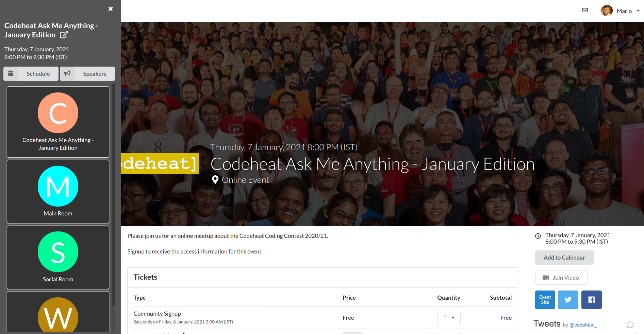Click the Facebook share icon
The image size is (644, 334).
tap(591, 300)
